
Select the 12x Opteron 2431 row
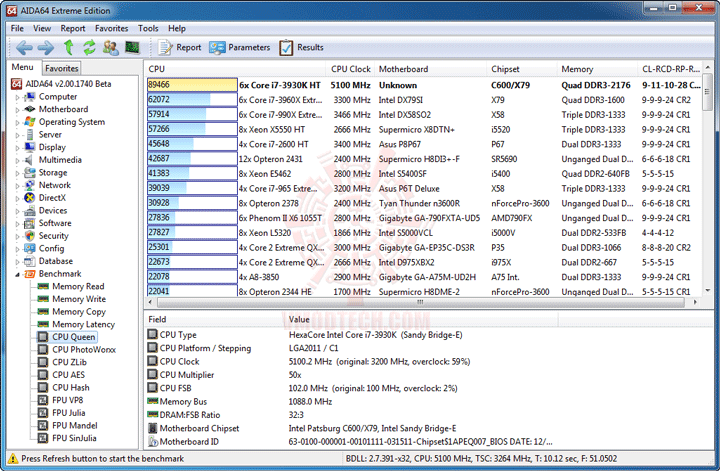423,159
